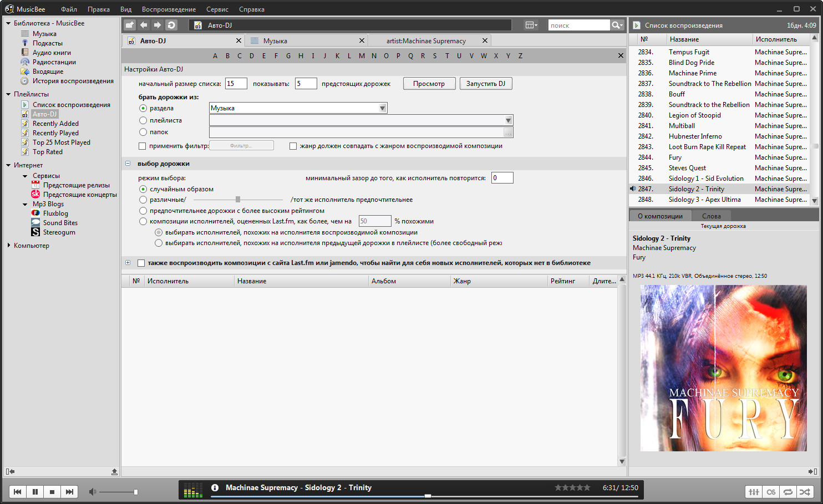This screenshot has height=504, width=823.
Task: Select the плейлиста radio button
Action: pos(143,120)
